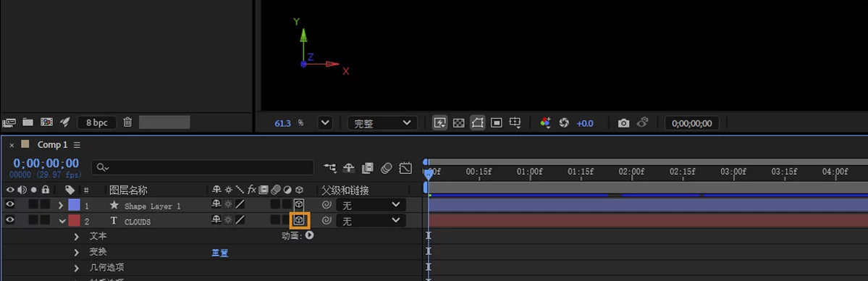868x281 pixels.
Task: Expand the 几何选项 property group
Action: [77, 268]
